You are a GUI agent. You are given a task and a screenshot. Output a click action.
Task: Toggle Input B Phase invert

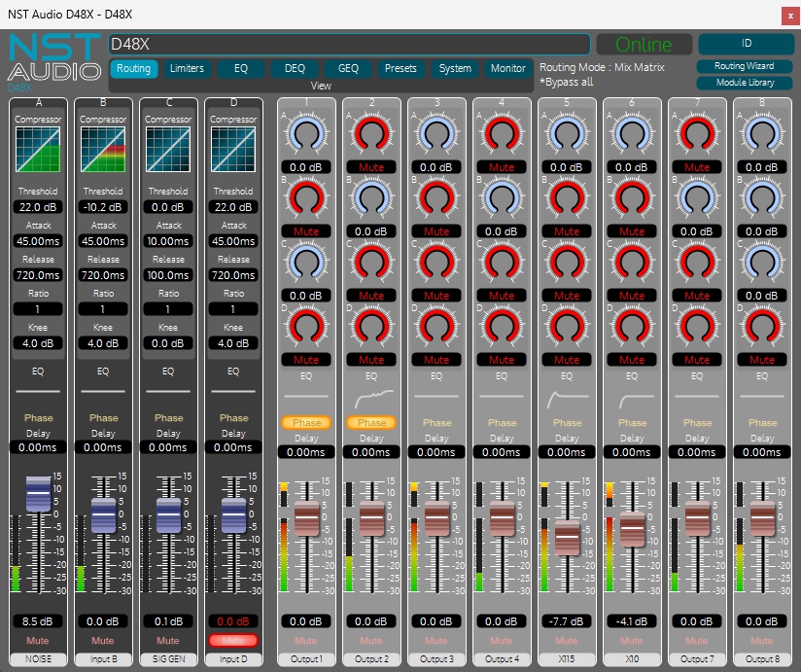click(x=103, y=417)
